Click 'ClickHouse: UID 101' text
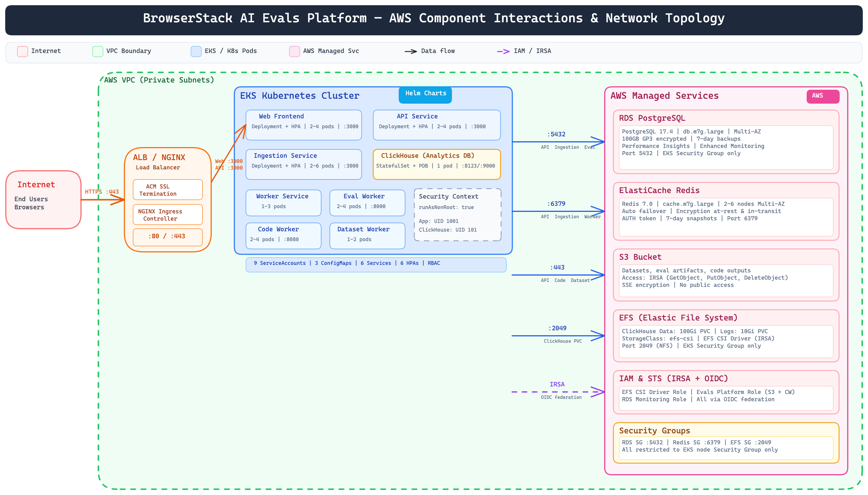Image resolution: width=868 pixels, height=495 pixels. coord(447,230)
